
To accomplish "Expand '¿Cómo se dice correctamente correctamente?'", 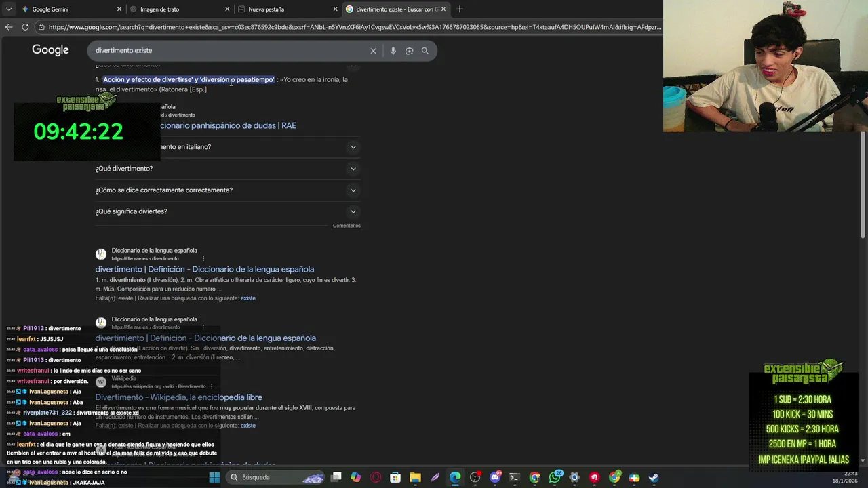I will [x=228, y=190].
